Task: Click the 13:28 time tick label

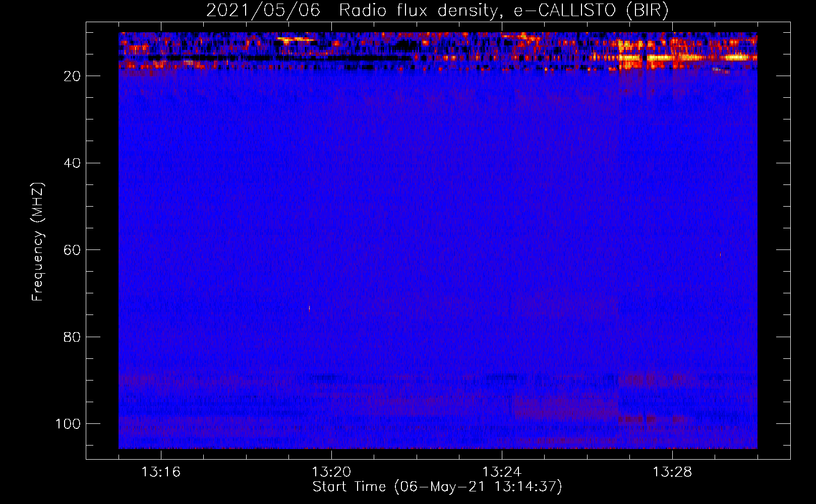Action: (x=672, y=472)
